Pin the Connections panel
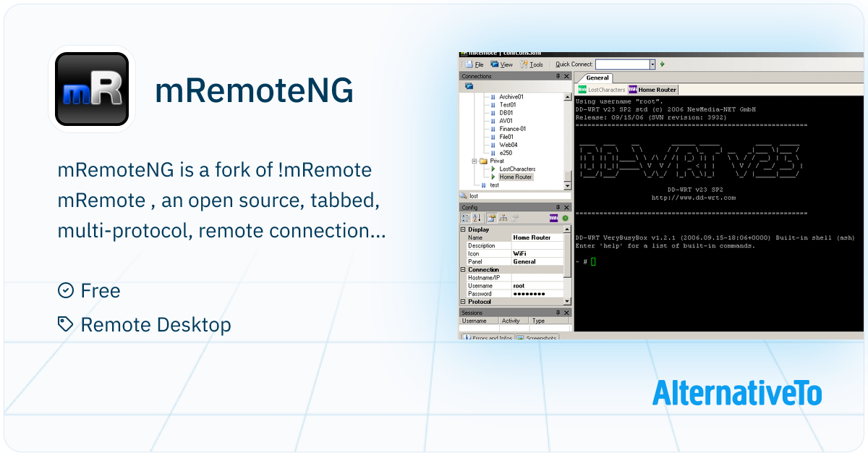The width and height of the screenshot is (868, 456). tap(558, 76)
